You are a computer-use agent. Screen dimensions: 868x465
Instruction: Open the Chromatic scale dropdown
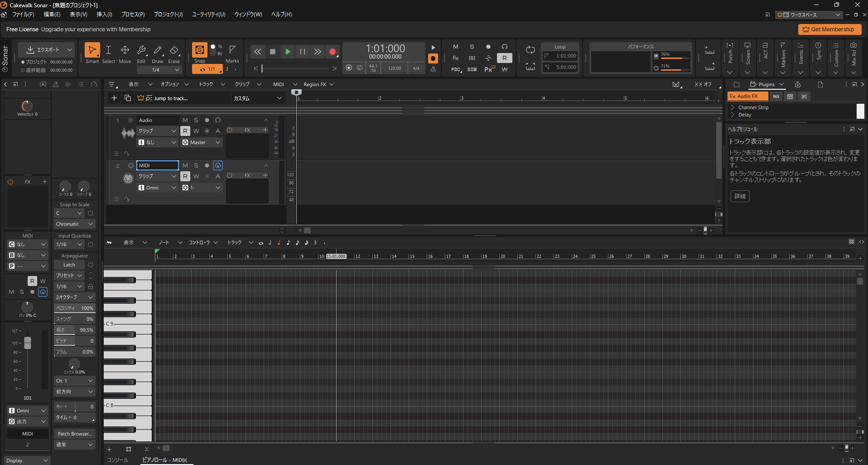tap(74, 223)
